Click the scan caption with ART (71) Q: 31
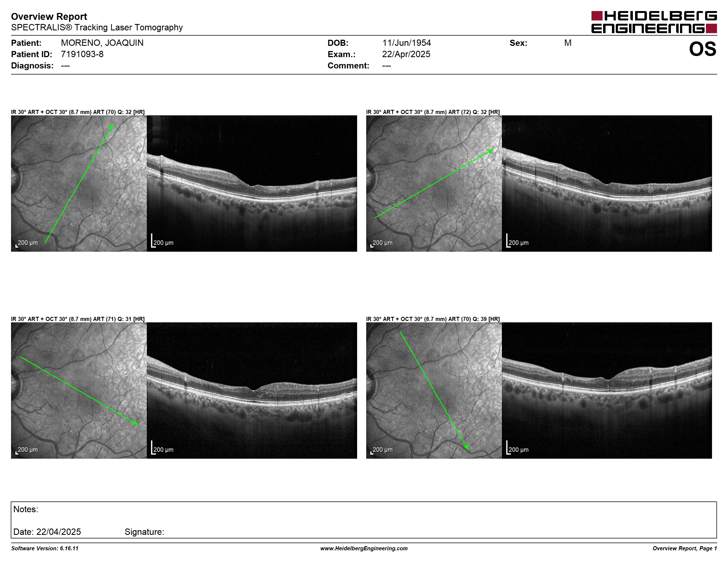This screenshot has height=563, width=728. 78,319
